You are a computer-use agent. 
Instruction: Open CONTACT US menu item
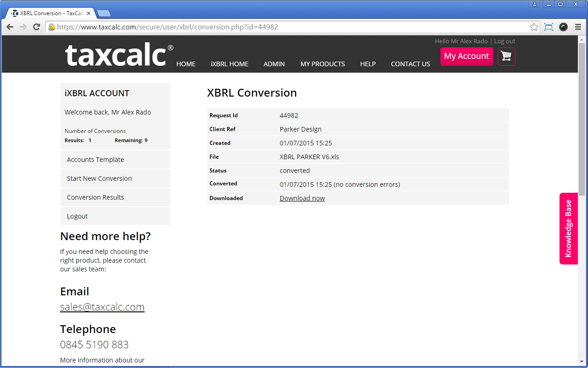411,64
